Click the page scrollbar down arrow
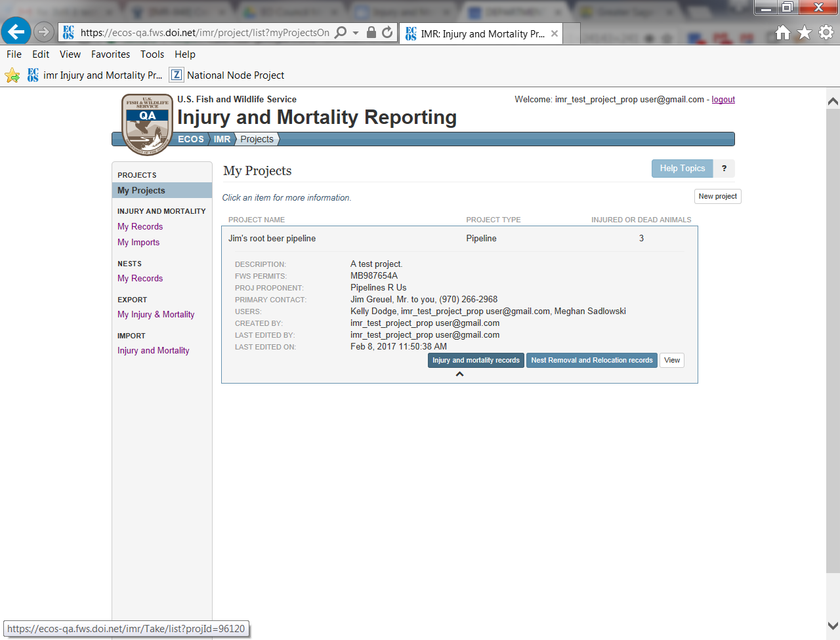 tap(833, 626)
